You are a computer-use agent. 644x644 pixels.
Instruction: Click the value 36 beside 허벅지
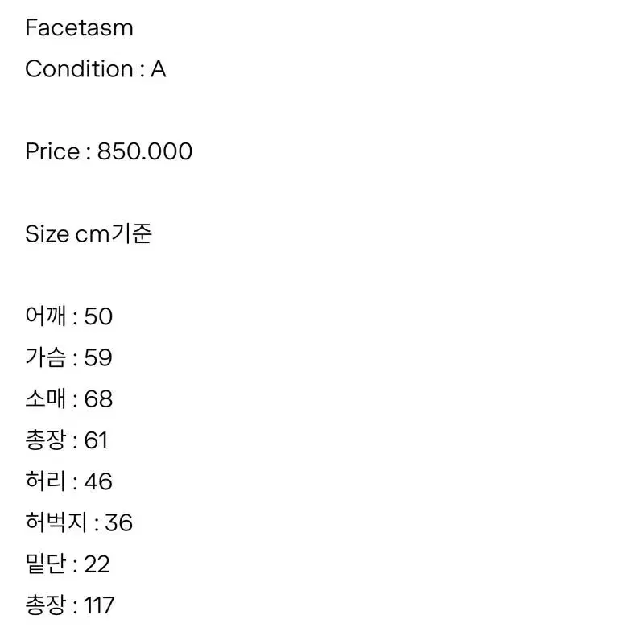click(x=118, y=522)
